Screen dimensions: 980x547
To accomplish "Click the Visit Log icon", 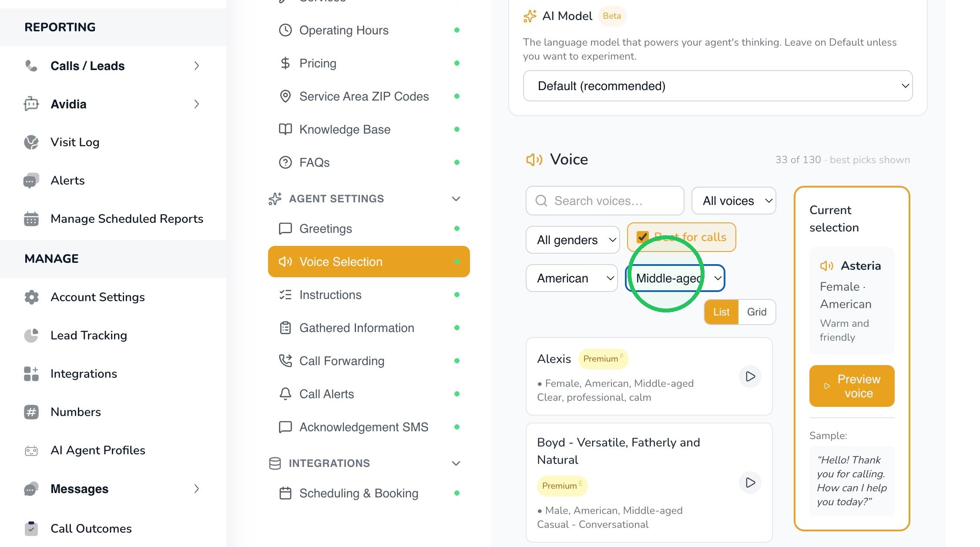I will pos(31,142).
